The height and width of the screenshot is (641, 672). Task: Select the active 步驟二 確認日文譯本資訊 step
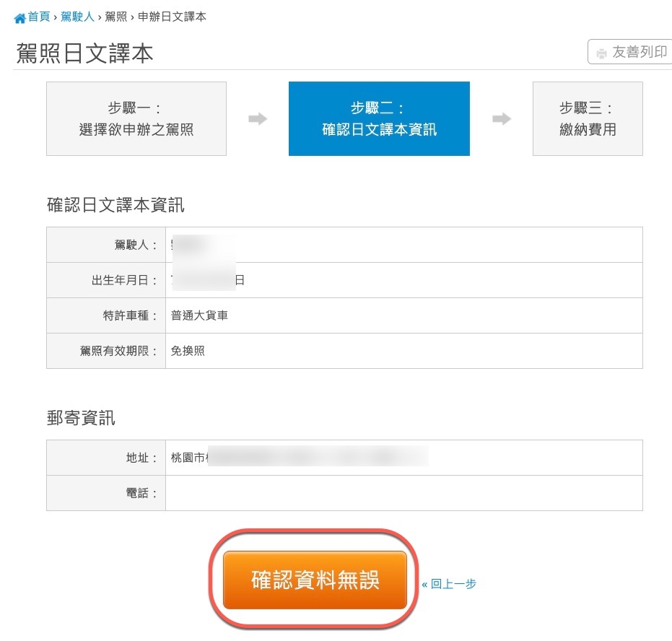(379, 119)
